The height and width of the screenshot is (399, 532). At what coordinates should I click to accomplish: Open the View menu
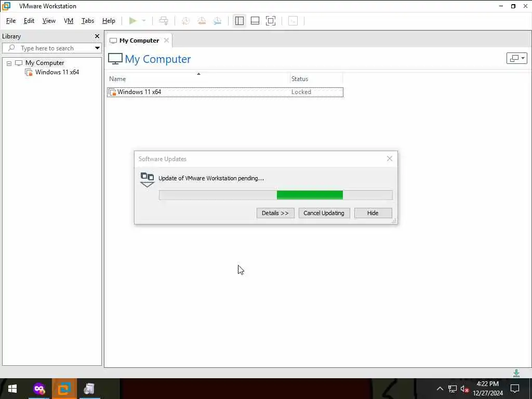tap(49, 21)
